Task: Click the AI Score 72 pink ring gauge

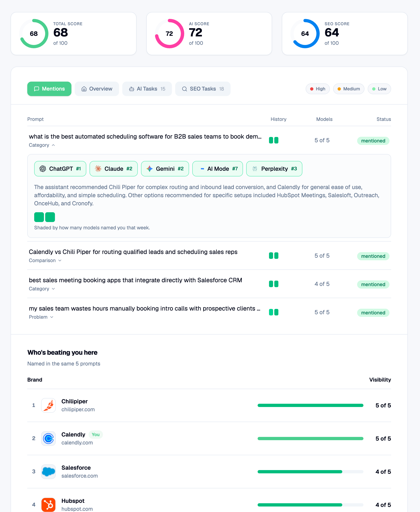Action: click(169, 34)
